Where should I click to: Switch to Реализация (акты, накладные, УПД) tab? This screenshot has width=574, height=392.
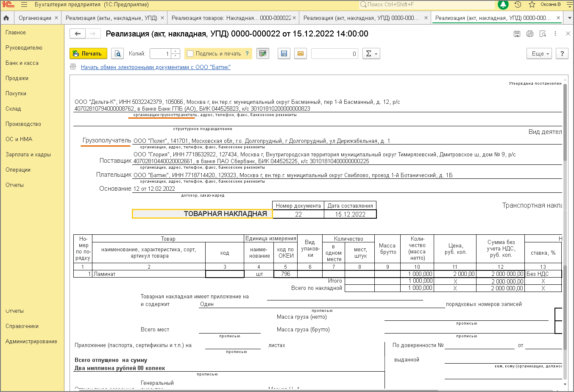[x=111, y=18]
